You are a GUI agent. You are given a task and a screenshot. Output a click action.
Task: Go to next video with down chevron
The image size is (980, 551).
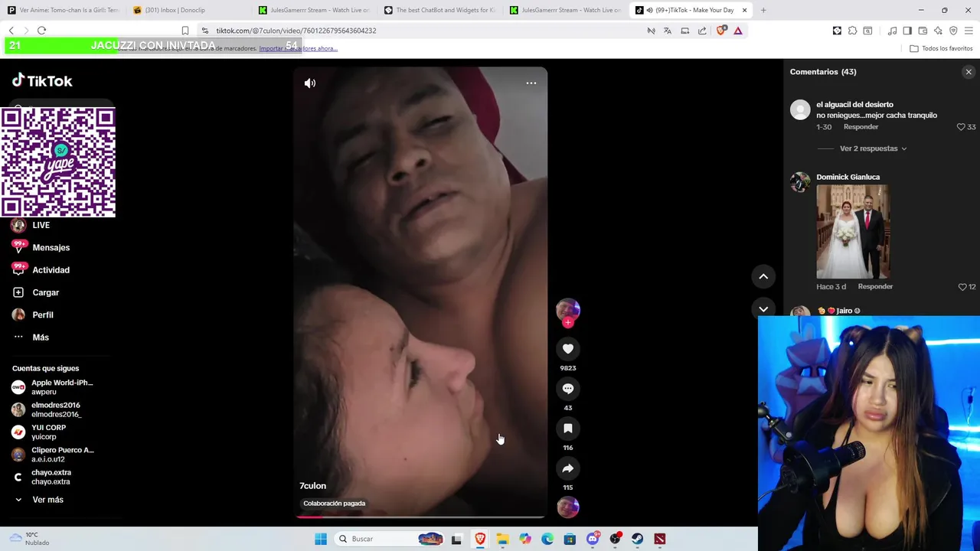763,308
